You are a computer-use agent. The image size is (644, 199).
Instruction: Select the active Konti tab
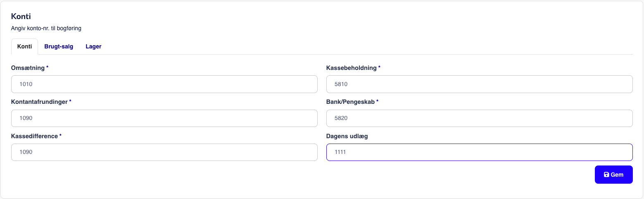[x=24, y=46]
